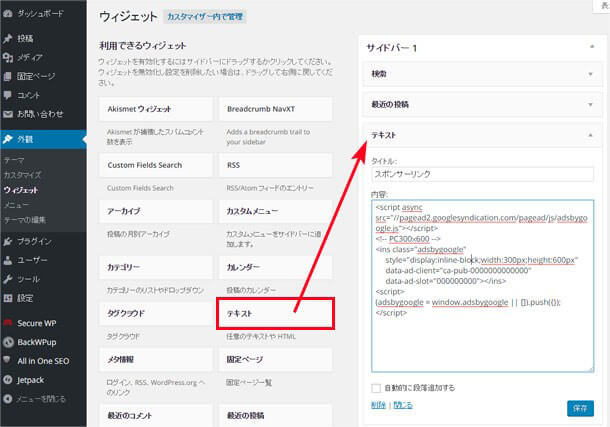Click inside the 内容 code textarea
The image size is (610, 427).
(482, 286)
